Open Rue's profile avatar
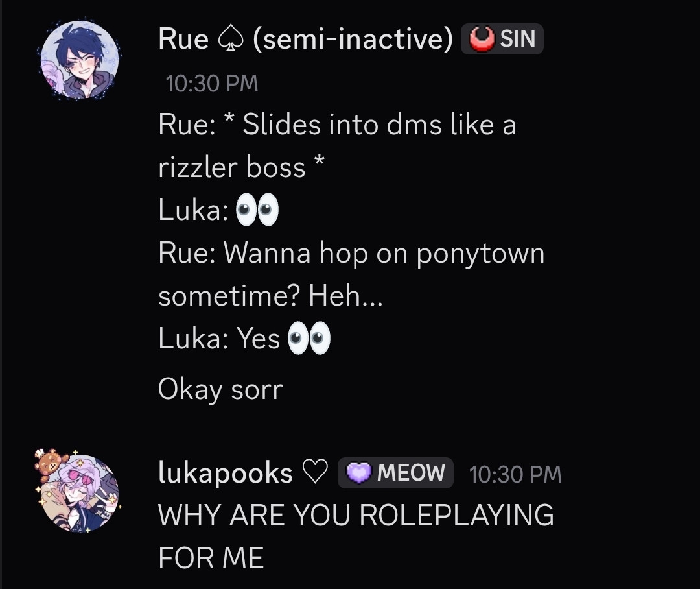Image resolution: width=700 pixels, height=589 pixels. (80, 60)
